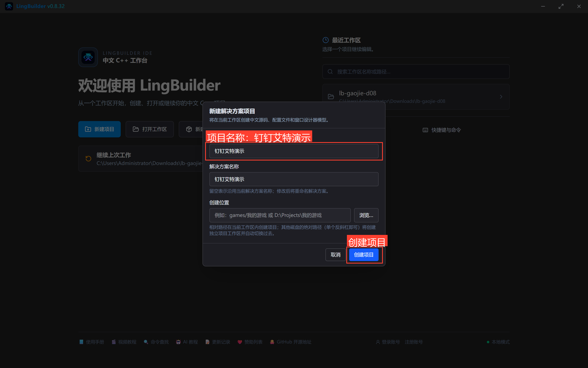Click the 使用手册 book icon

pyautogui.click(x=81, y=342)
